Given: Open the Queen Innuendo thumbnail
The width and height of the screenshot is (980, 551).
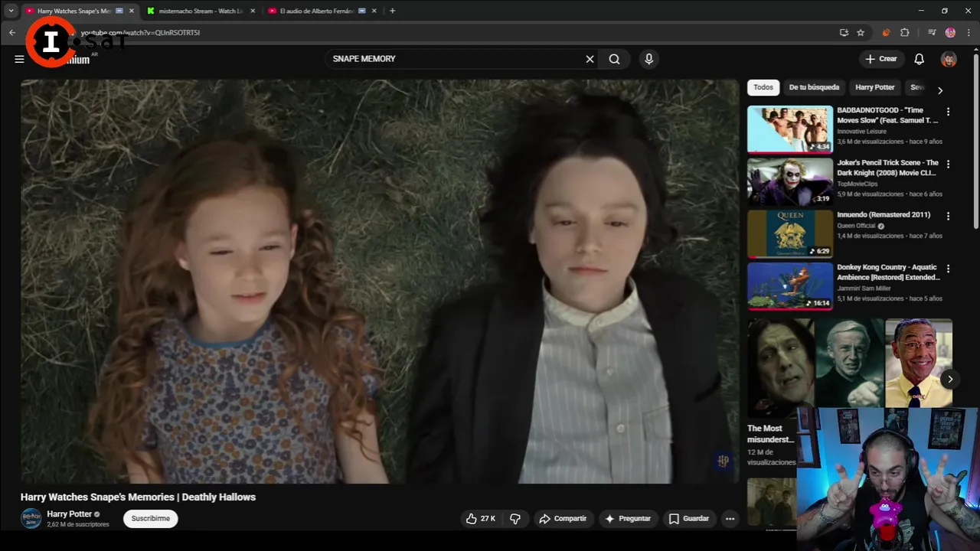Looking at the screenshot, I should (789, 234).
